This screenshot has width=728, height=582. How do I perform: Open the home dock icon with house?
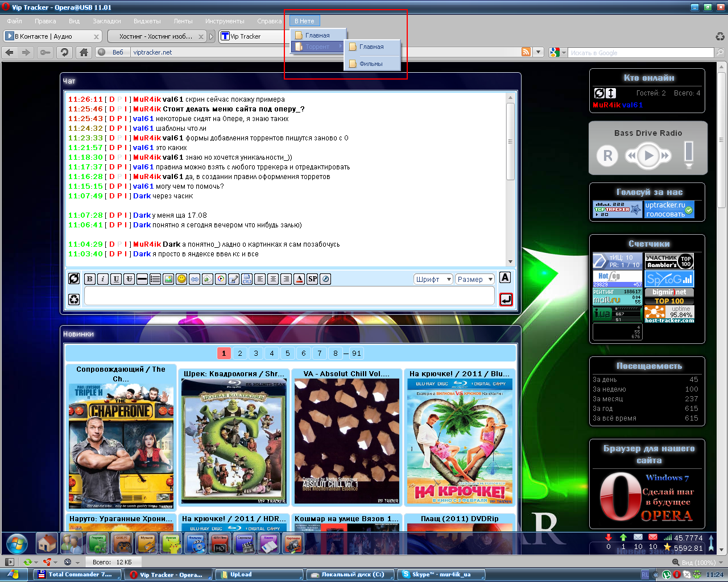(x=47, y=543)
